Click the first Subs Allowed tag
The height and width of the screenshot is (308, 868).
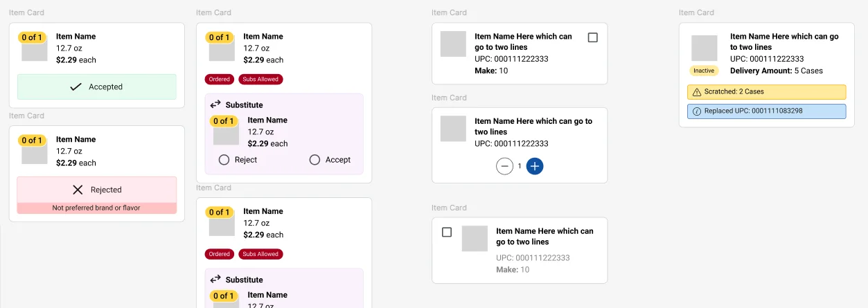260,80
